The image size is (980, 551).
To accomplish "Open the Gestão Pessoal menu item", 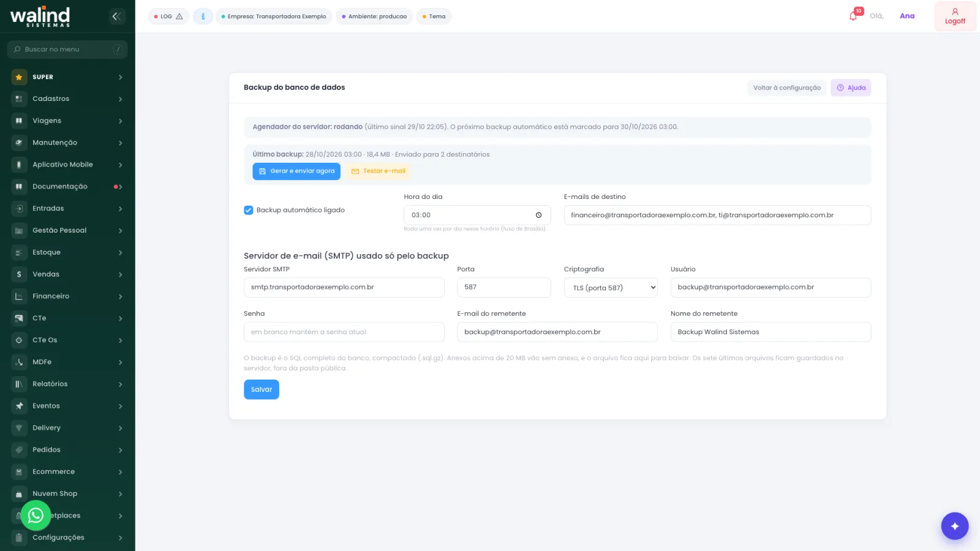I will 67,231.
